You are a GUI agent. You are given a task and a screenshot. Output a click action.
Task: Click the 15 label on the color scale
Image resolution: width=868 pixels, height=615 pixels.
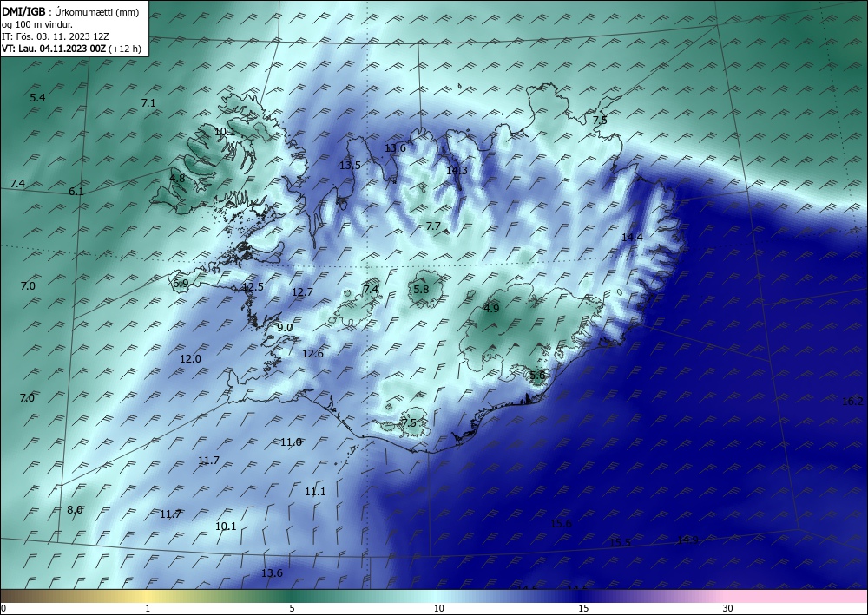tap(583, 609)
